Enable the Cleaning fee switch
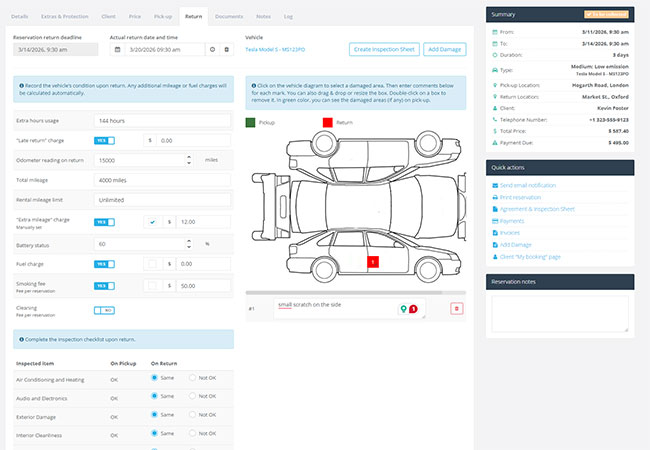Screen dimensions: 650x450 tap(104, 310)
